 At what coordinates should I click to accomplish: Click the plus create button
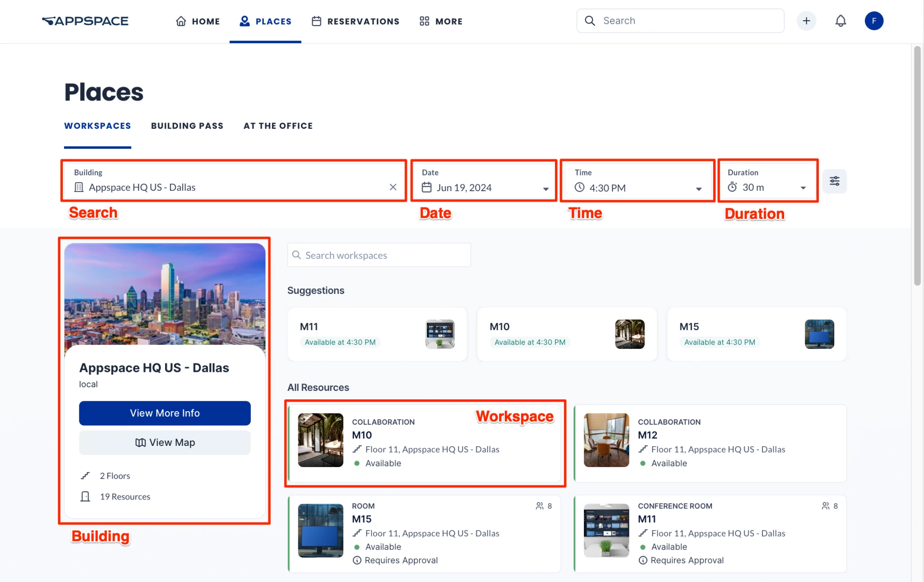pyautogui.click(x=806, y=21)
